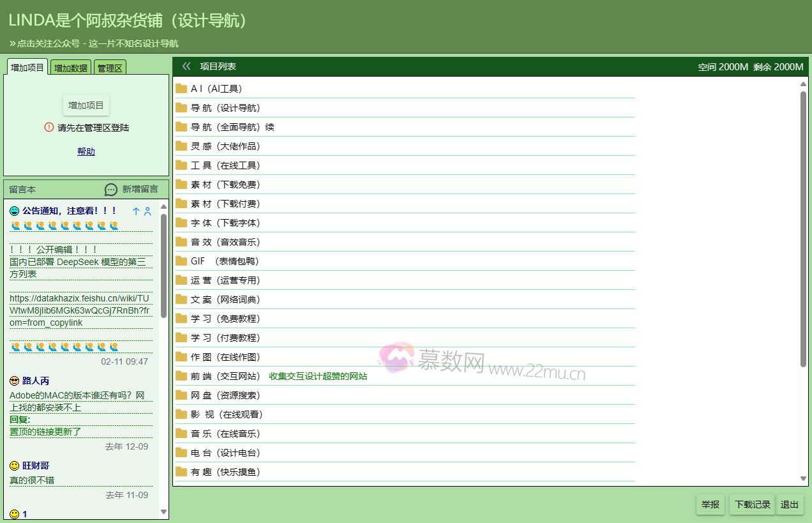Click the folder icon for 字体 (下载字体)

tap(181, 223)
